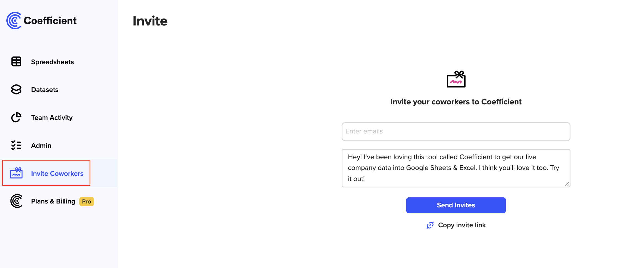Screen dimensions: 644x268
Task: Select the Plans & Billing icon
Action: (x=16, y=201)
